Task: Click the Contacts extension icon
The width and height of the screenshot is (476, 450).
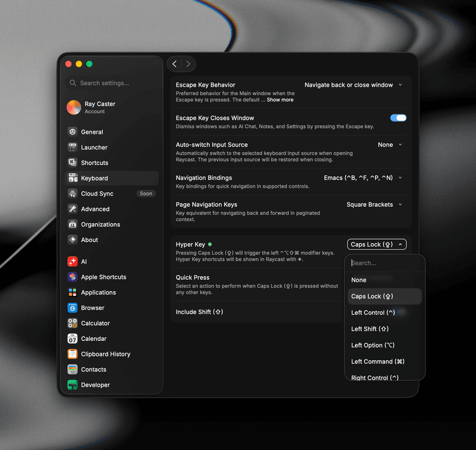Action: (72, 370)
